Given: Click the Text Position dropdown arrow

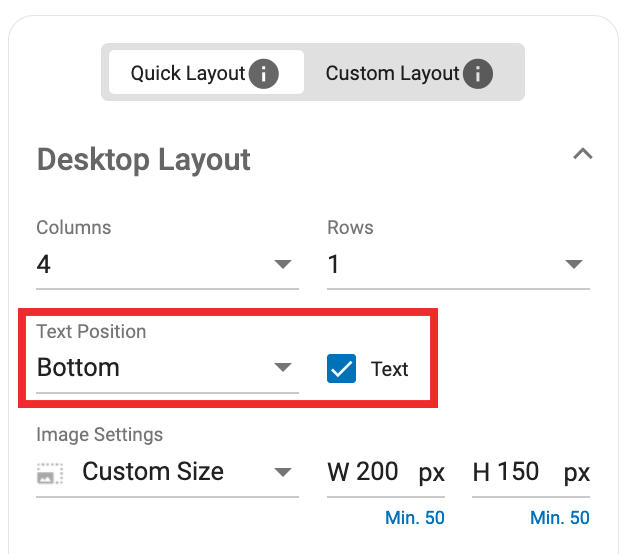Looking at the screenshot, I should [x=283, y=368].
